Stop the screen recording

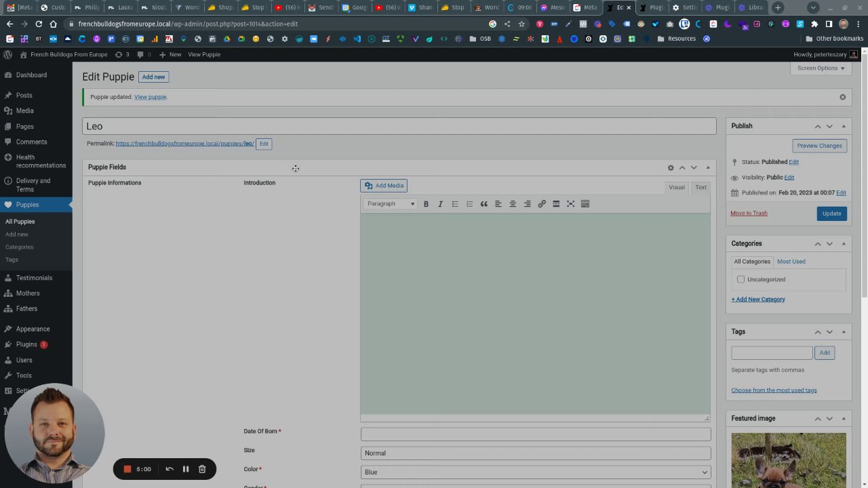127,469
